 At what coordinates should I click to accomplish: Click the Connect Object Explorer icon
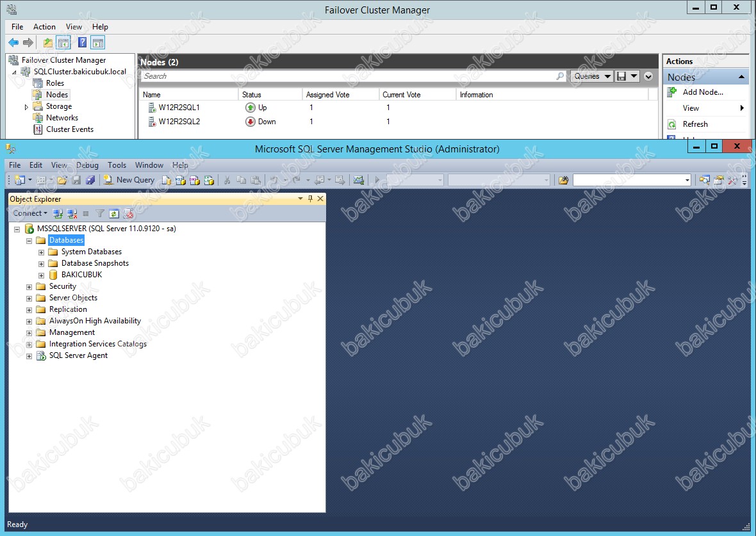[58, 213]
